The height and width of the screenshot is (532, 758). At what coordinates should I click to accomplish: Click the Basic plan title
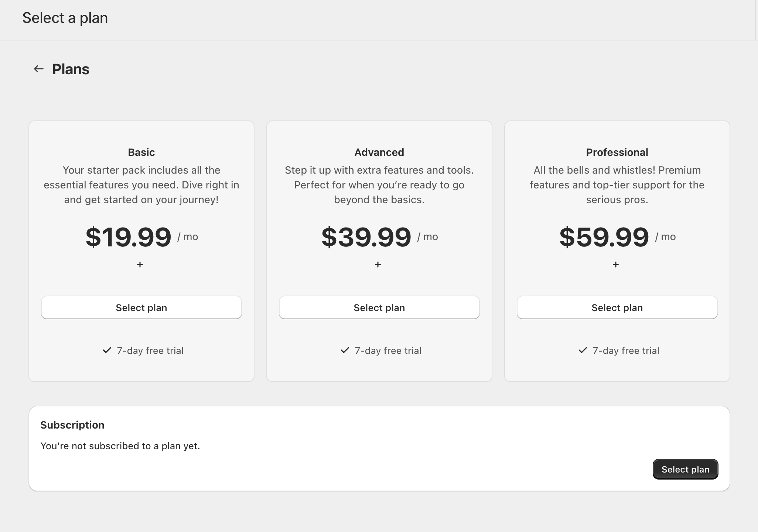pos(141,152)
